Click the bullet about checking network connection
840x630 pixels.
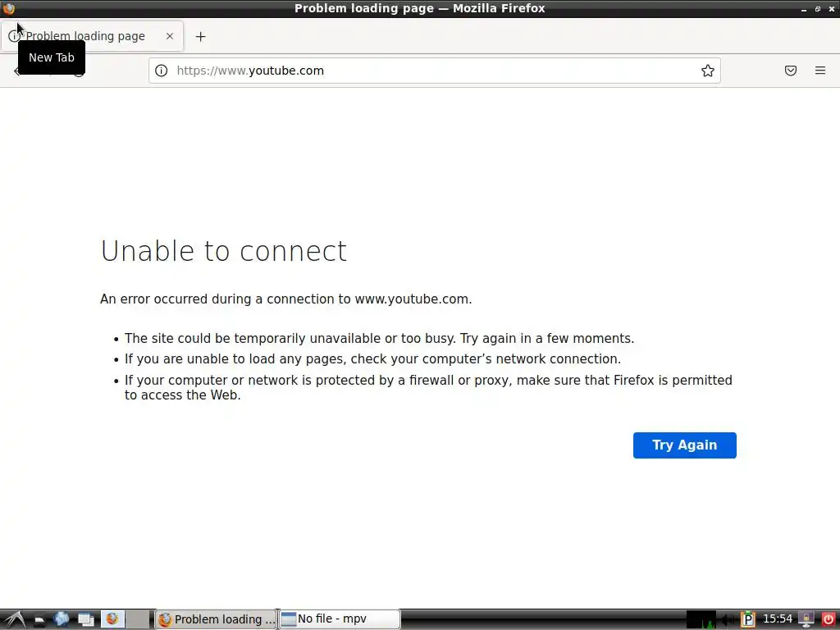tap(373, 359)
